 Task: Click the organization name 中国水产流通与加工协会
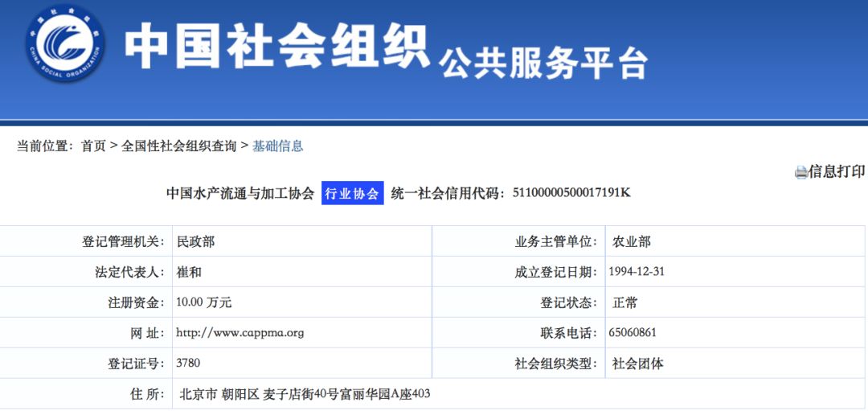coord(240,193)
